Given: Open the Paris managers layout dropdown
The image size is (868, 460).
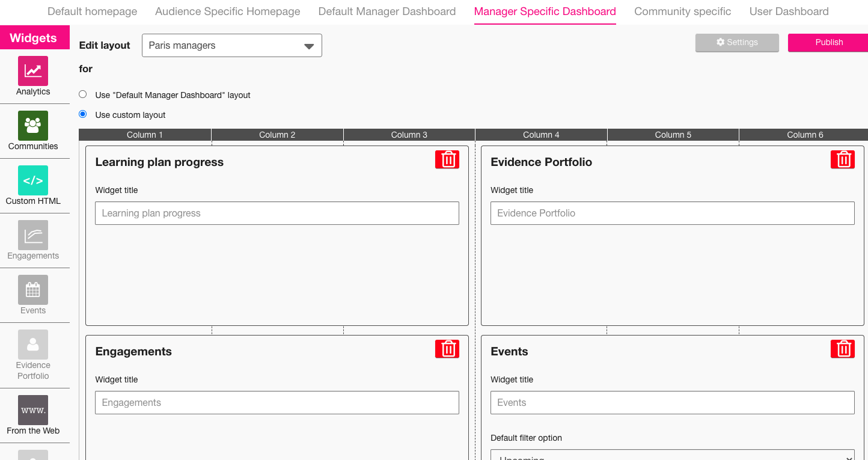Looking at the screenshot, I should (x=231, y=46).
